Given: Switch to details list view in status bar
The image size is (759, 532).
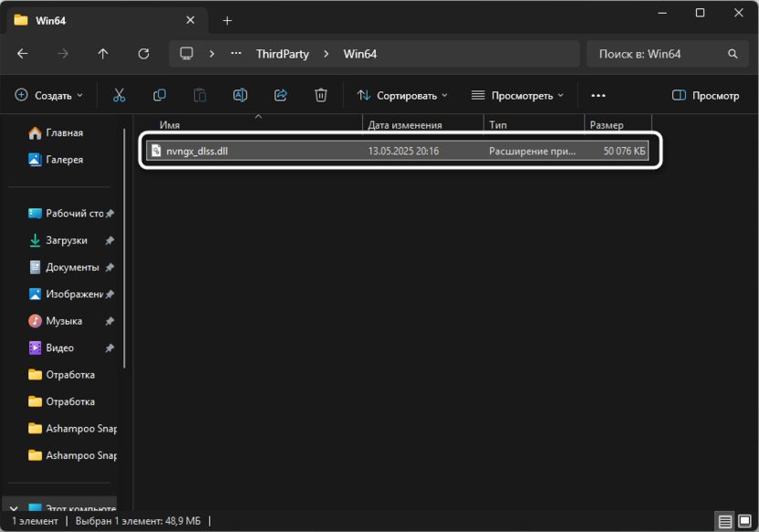Looking at the screenshot, I should pyautogui.click(x=724, y=522).
